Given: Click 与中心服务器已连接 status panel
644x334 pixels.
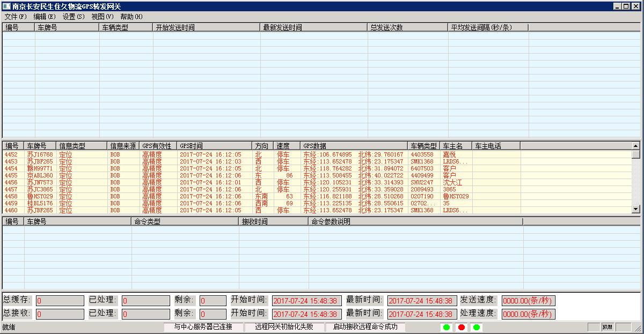Looking at the screenshot, I should click(203, 327).
